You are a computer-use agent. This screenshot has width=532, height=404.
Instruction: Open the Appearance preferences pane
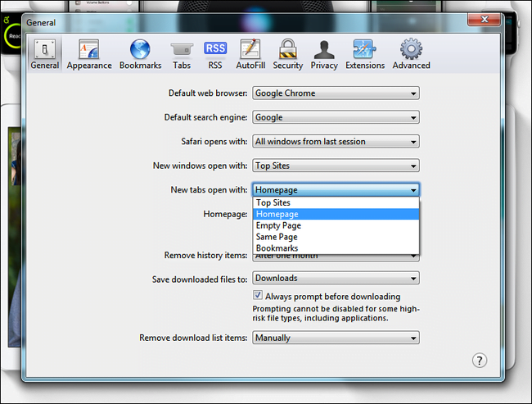coord(89,54)
